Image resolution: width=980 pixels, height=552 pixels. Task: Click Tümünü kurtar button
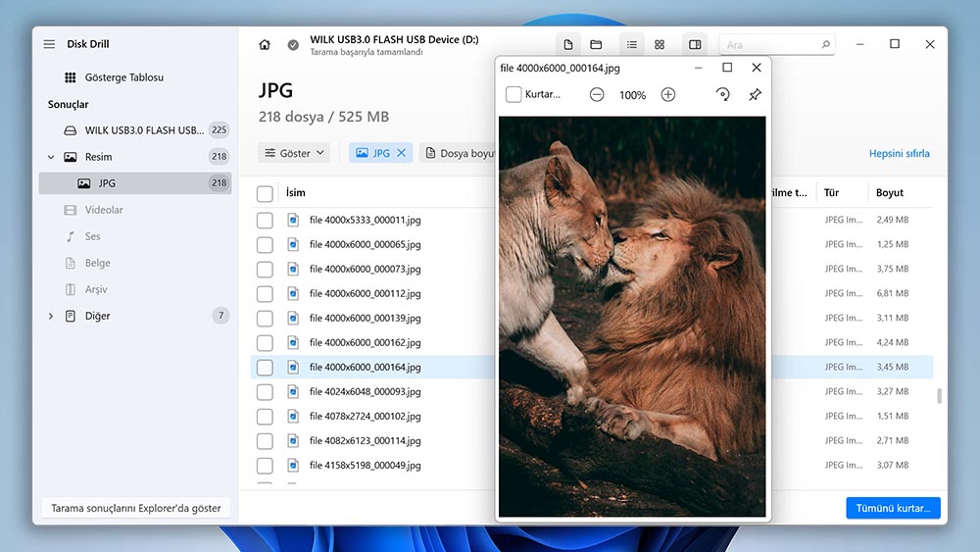893,508
